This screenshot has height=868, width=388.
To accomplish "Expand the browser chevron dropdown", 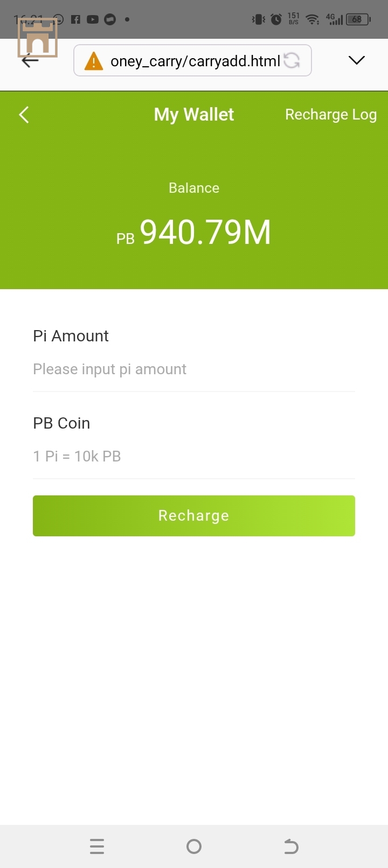I will [356, 60].
